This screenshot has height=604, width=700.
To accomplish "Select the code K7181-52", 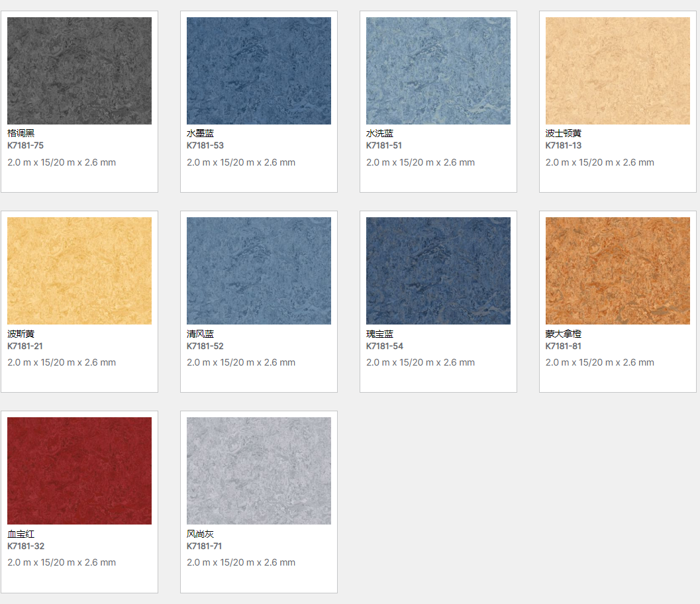I will click(x=205, y=346).
